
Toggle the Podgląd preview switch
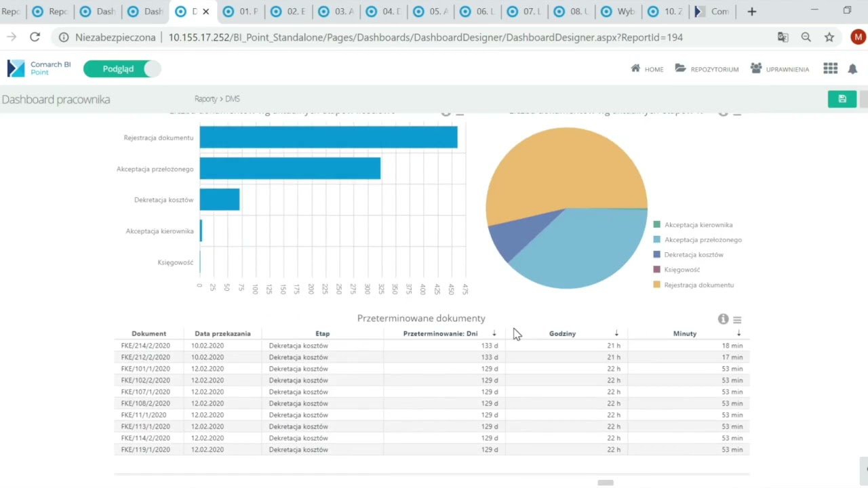[122, 68]
